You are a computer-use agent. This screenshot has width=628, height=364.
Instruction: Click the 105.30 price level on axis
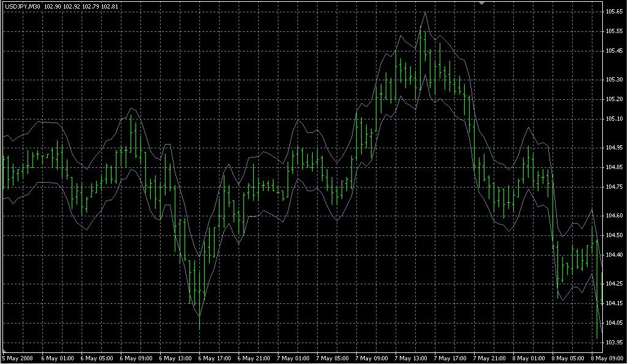point(614,80)
